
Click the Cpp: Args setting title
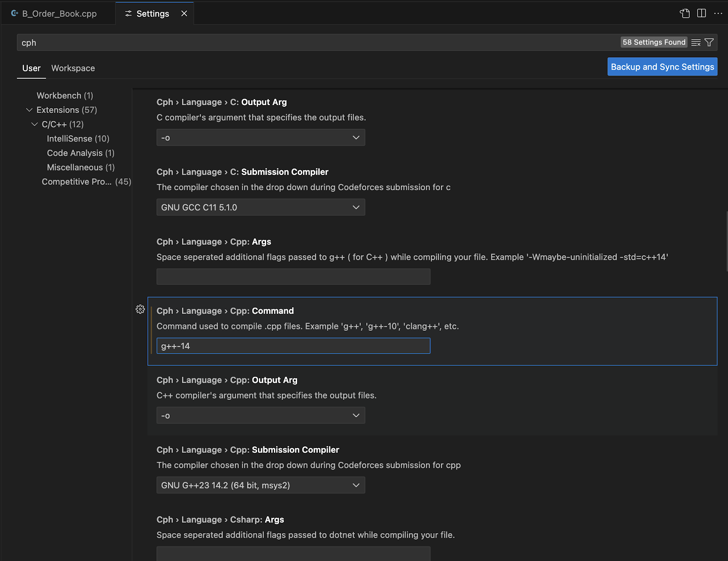click(x=214, y=242)
